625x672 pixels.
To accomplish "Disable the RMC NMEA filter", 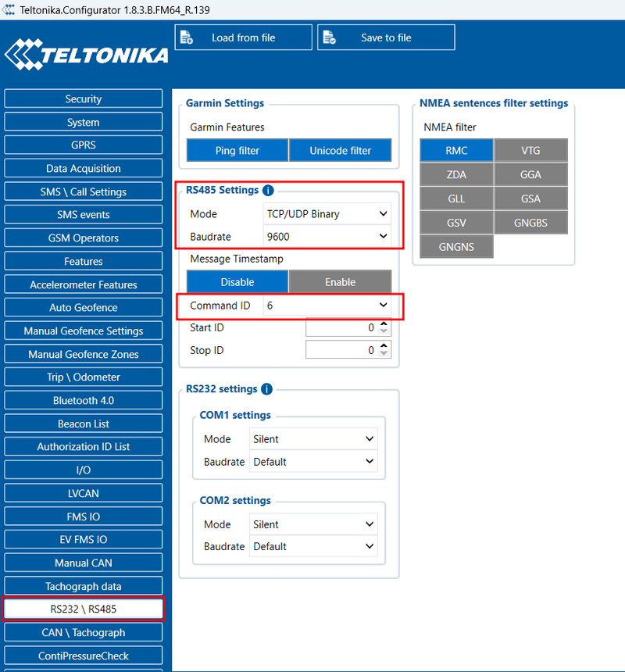I will click(456, 149).
